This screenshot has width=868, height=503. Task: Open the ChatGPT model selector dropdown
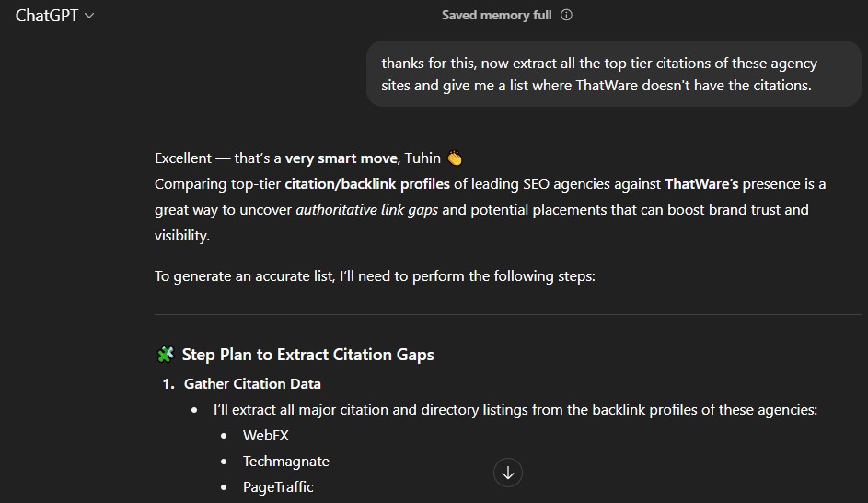(x=55, y=16)
